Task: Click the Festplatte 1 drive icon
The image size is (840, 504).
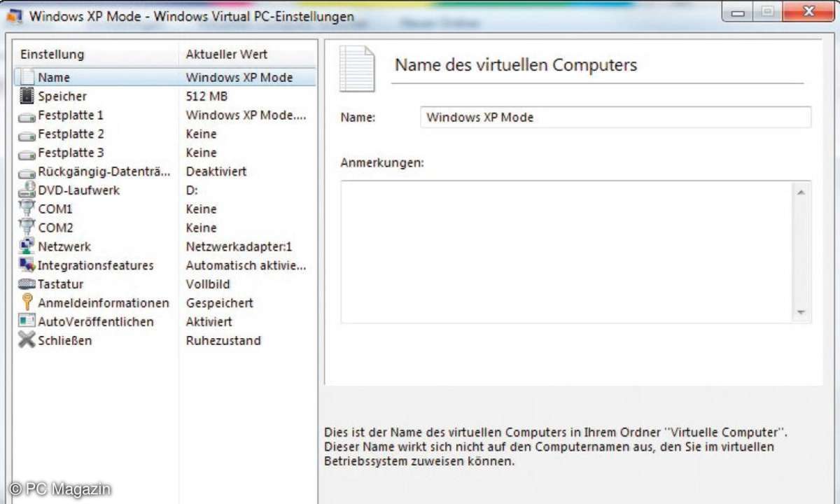Action: pos(27,116)
